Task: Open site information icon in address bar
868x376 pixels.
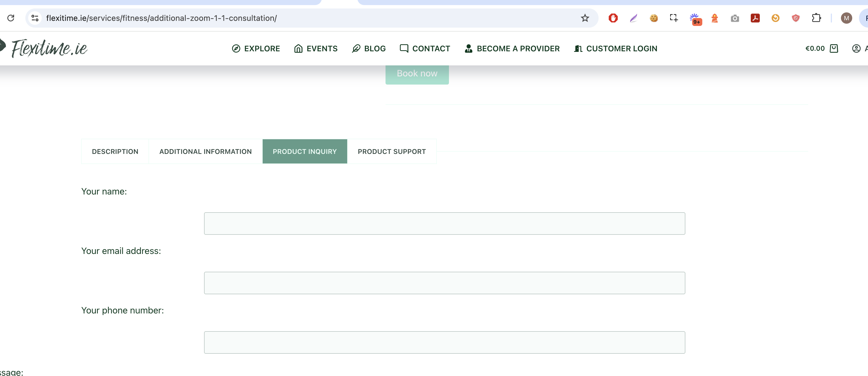Action: [35, 18]
